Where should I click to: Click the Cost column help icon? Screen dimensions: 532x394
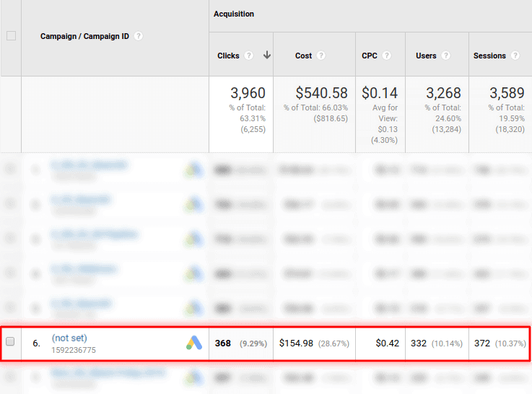point(321,56)
